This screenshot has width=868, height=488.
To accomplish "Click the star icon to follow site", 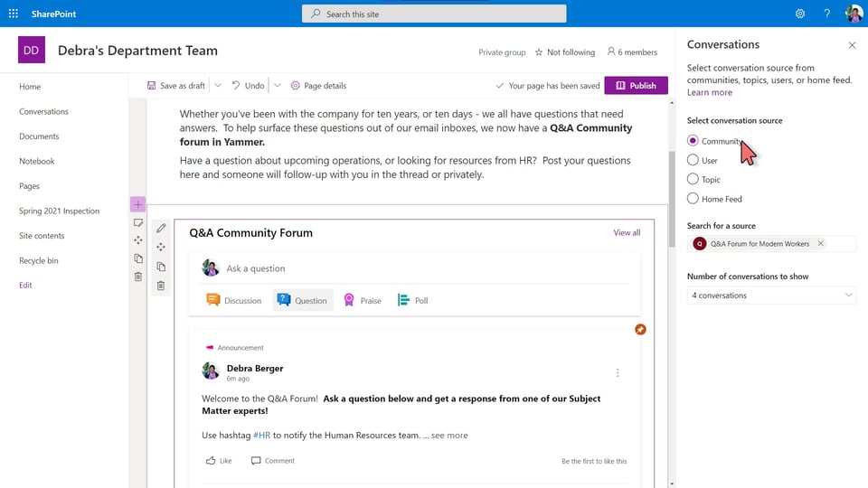I will [539, 52].
